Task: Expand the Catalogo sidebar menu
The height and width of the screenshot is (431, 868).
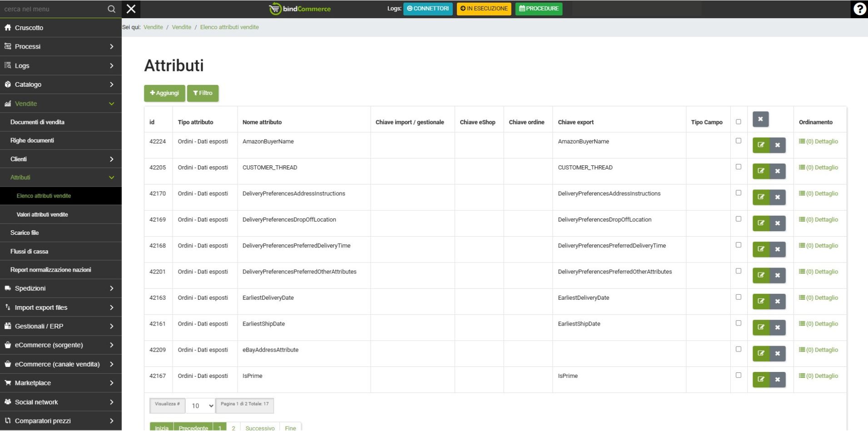Action: coord(60,84)
